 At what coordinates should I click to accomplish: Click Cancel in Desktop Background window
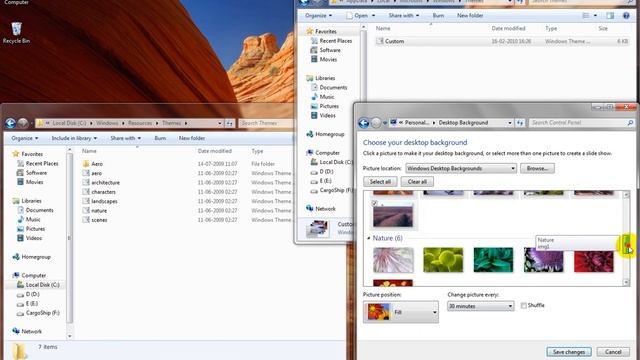[613, 352]
